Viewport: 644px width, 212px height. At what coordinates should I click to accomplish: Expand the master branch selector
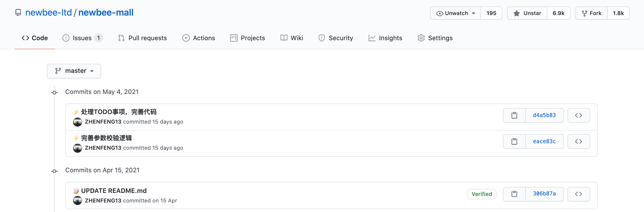(74, 71)
